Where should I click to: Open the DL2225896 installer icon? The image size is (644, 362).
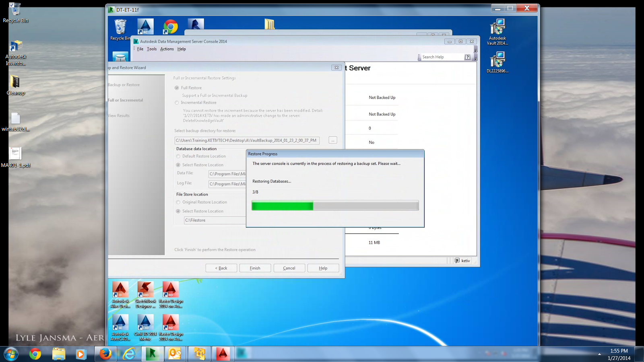click(497, 62)
